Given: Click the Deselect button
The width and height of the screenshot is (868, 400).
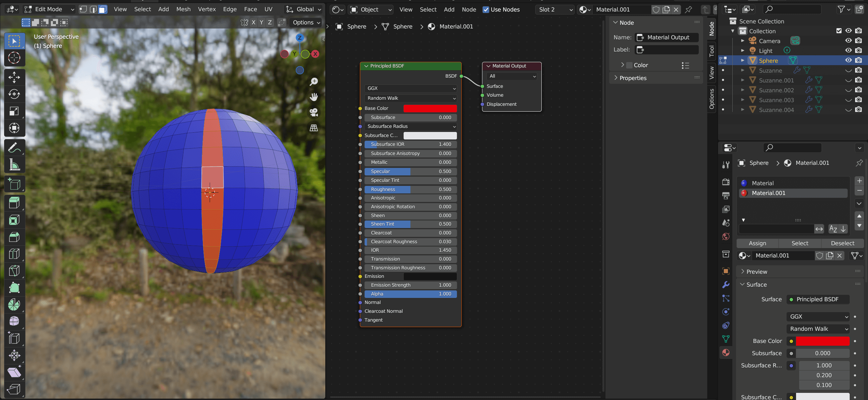Looking at the screenshot, I should (x=843, y=243).
